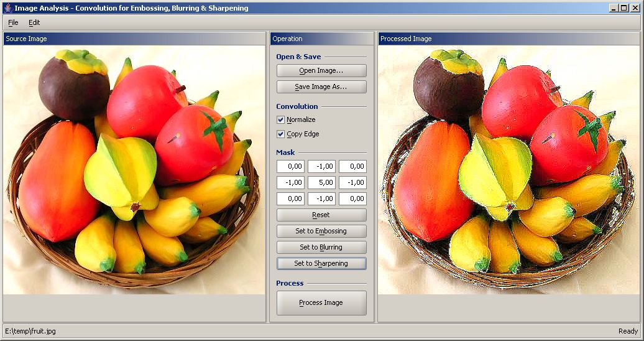Click the Java app icon in title bar

click(8, 7)
